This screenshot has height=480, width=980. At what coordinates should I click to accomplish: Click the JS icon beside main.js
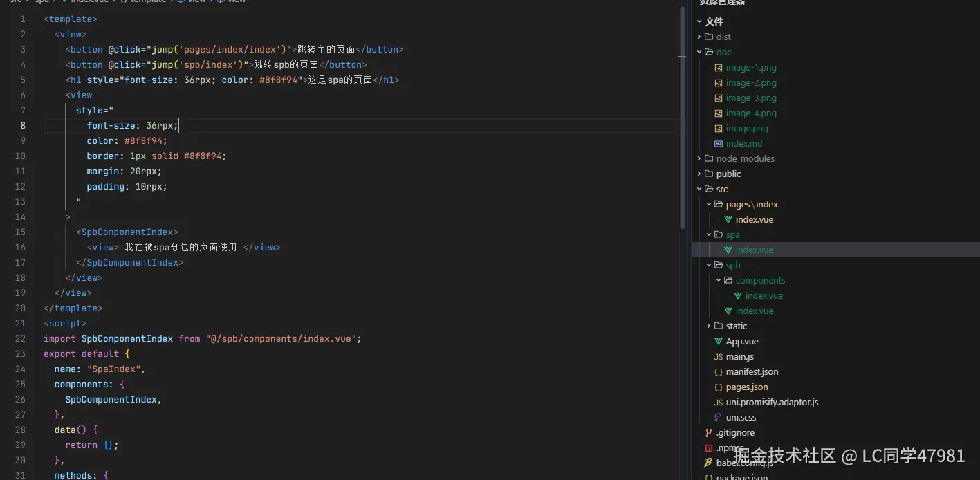coord(719,357)
